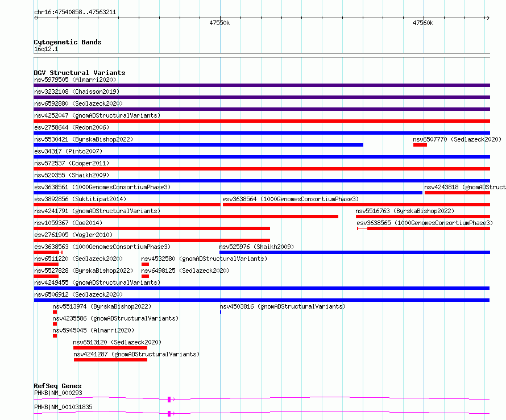
Task: Click the tiny blue nsv4503816 marker
Action: pyautogui.click(x=221, y=312)
